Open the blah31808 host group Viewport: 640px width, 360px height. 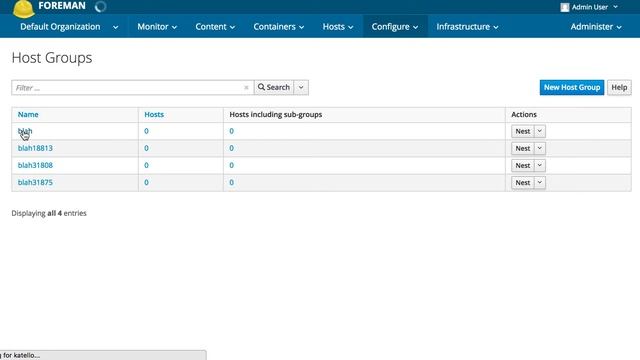click(35, 165)
